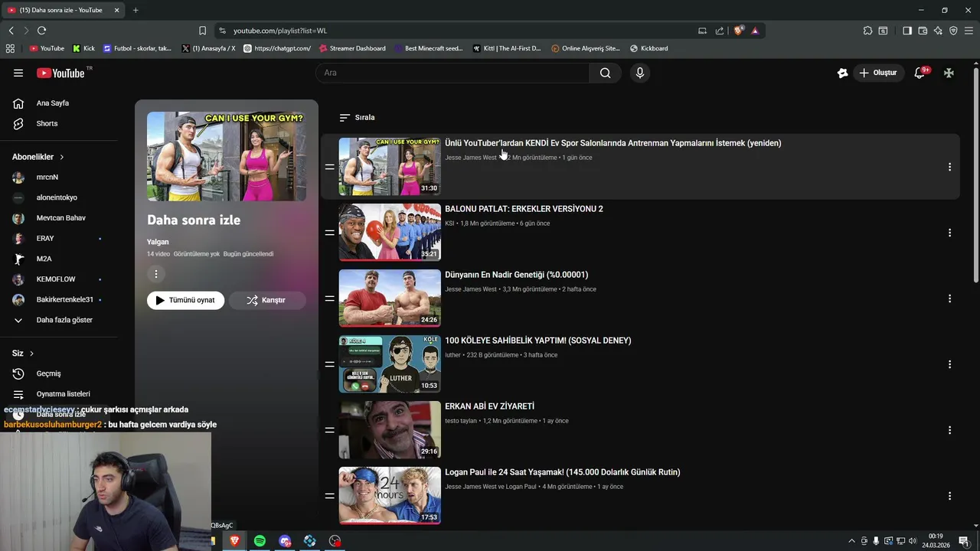Go back with the browser arrow
The height and width of the screenshot is (551, 980).
point(11,31)
